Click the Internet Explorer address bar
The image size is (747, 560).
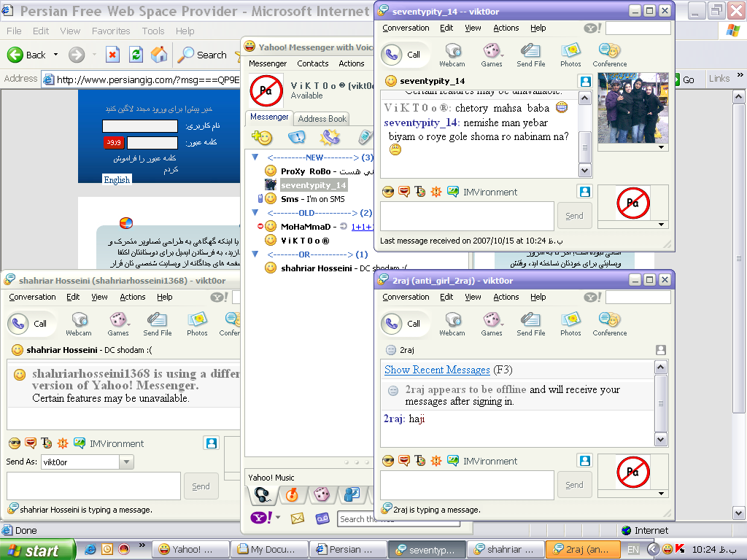click(141, 79)
